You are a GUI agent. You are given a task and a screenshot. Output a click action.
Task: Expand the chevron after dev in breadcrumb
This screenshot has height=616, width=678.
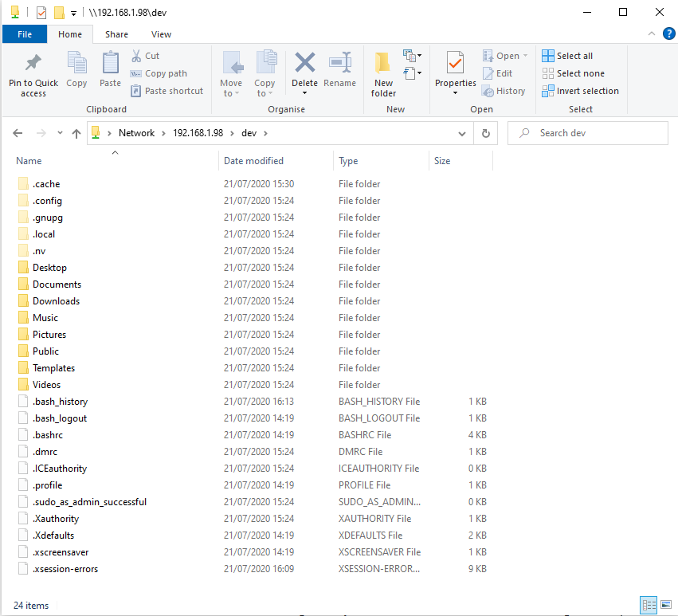coord(265,133)
